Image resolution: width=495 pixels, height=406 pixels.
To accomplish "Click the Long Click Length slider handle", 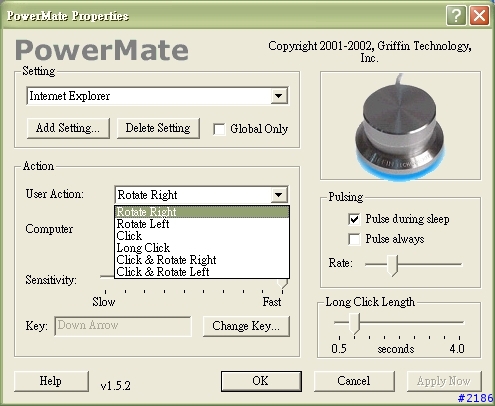I will (355, 323).
